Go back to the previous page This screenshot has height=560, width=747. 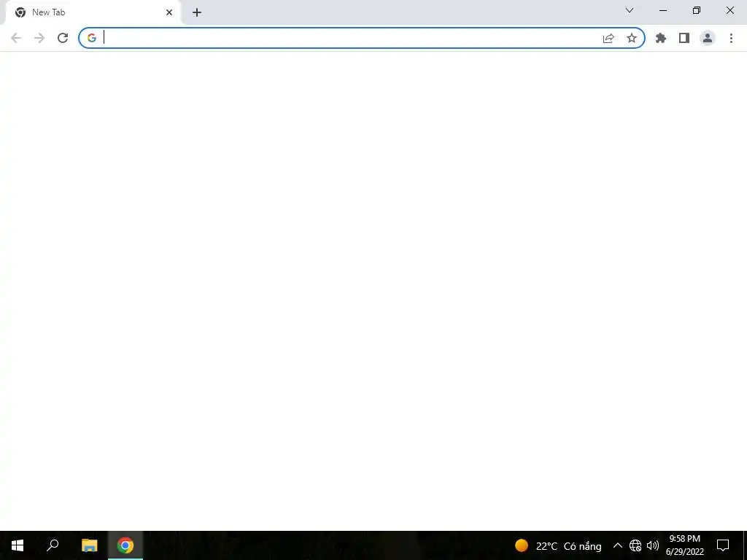coord(16,38)
